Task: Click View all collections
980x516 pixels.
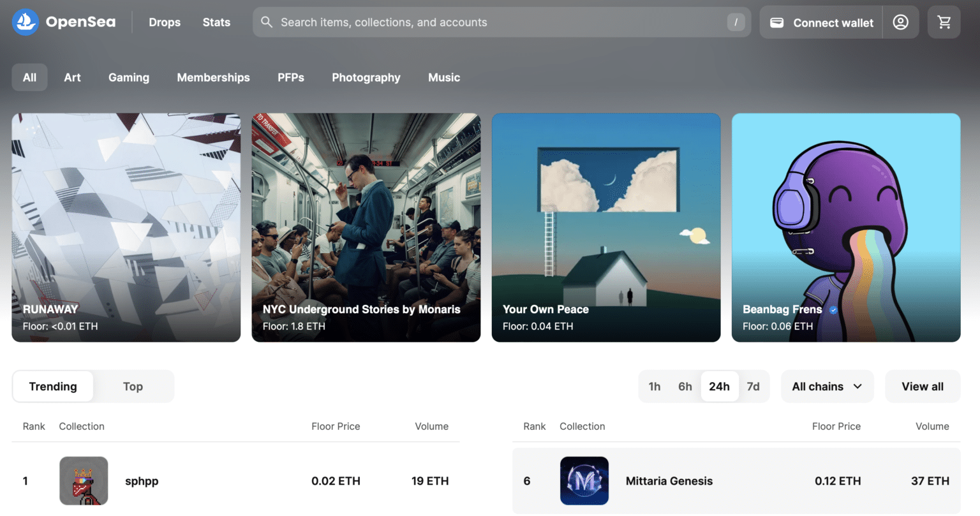Action: coord(922,386)
